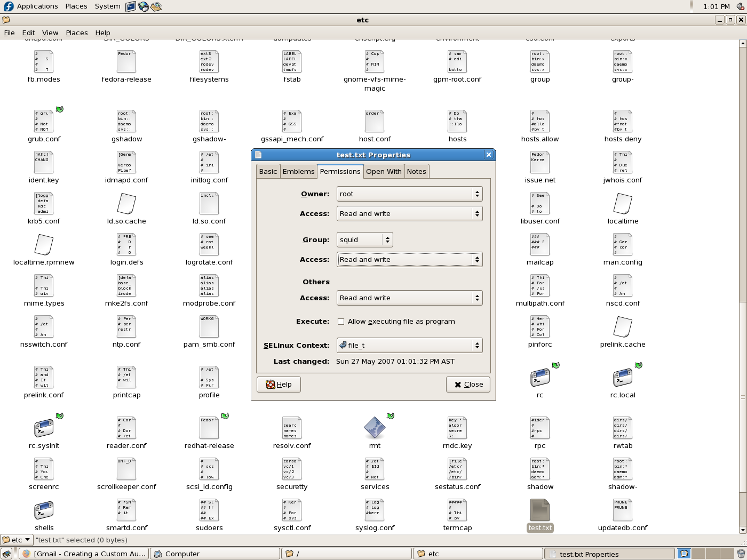
Task: Switch to the / folder taskbar window
Action: [346, 554]
